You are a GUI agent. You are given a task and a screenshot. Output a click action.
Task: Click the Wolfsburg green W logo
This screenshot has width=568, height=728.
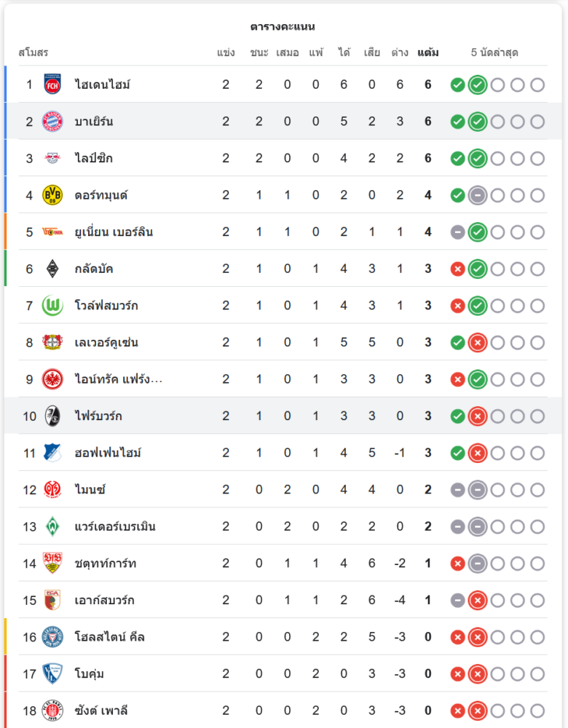pyautogui.click(x=52, y=306)
